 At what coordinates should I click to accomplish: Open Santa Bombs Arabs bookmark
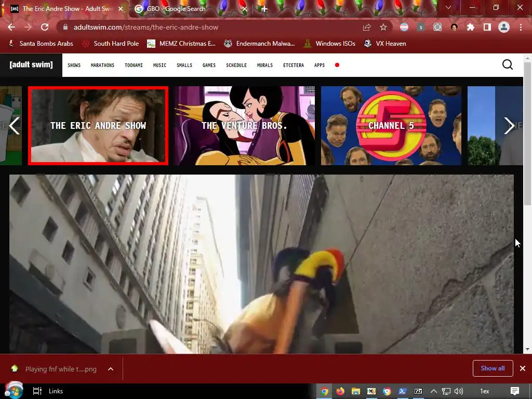41,44
